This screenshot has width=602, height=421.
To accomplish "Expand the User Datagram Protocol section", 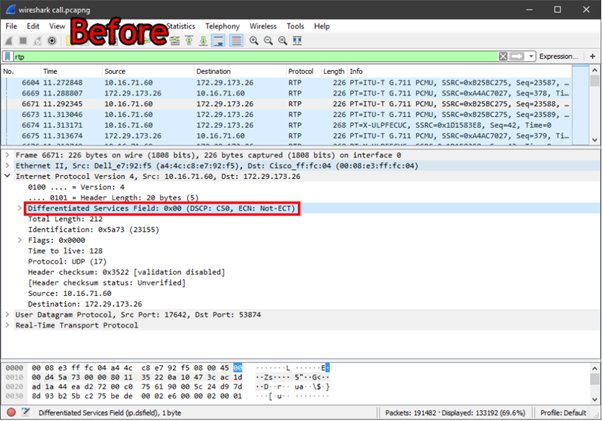I will point(7,314).
